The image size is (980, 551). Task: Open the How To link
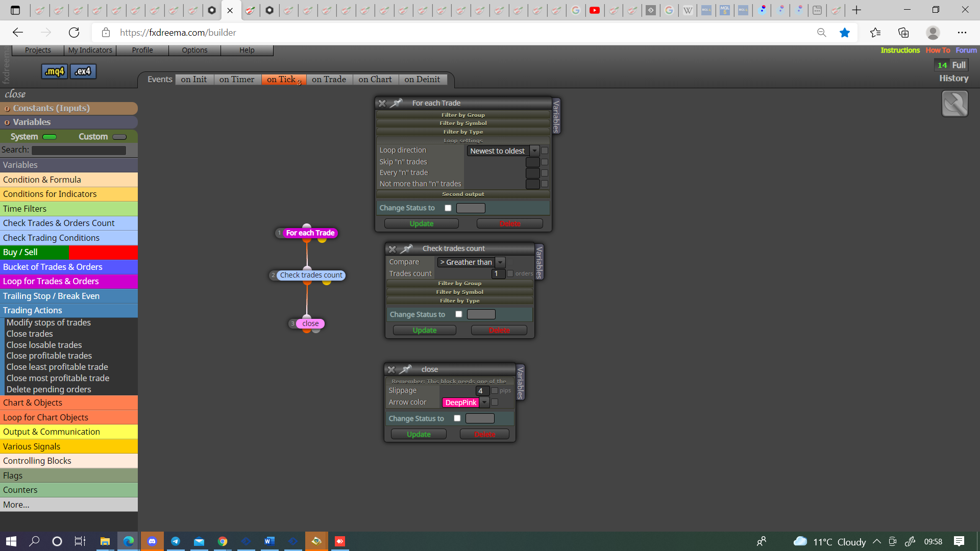938,50
